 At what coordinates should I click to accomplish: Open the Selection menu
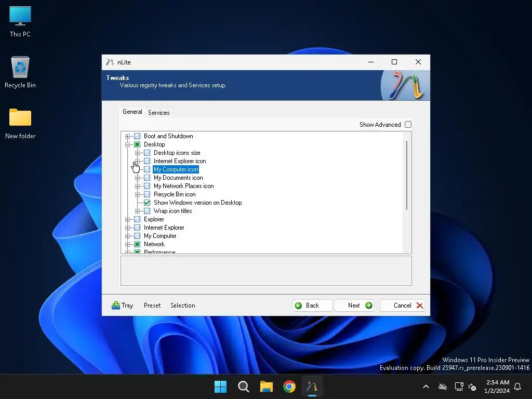(x=182, y=305)
